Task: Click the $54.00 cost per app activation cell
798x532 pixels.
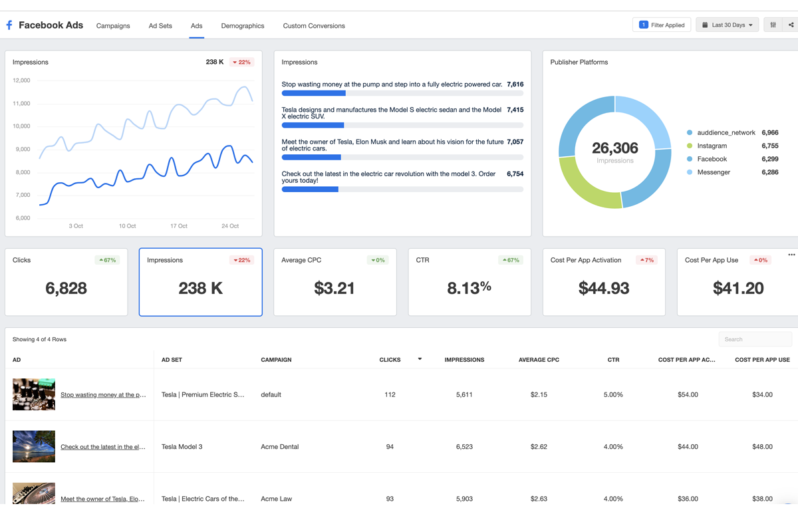Action: (x=688, y=395)
